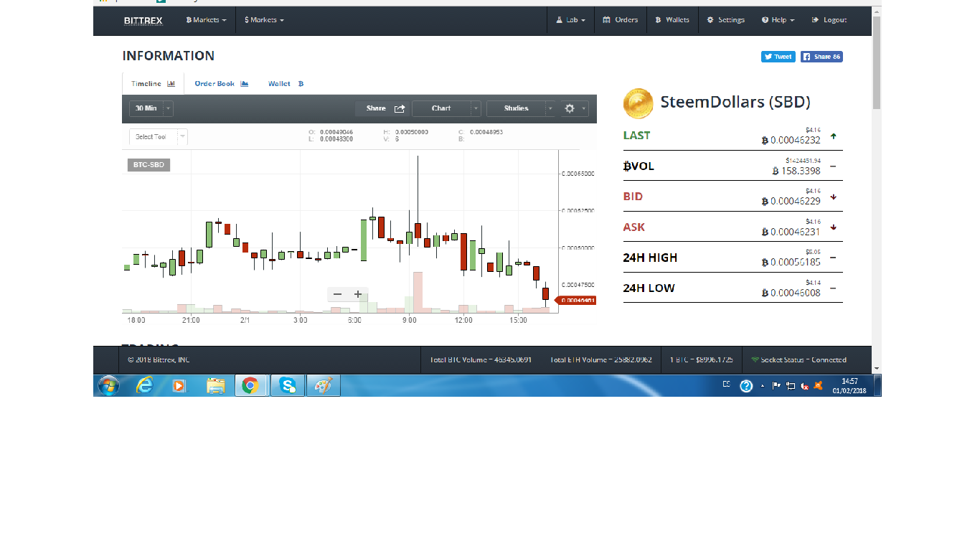The width and height of the screenshot is (980, 551).
Task: Switch to the Wallet tab
Action: pyautogui.click(x=286, y=84)
